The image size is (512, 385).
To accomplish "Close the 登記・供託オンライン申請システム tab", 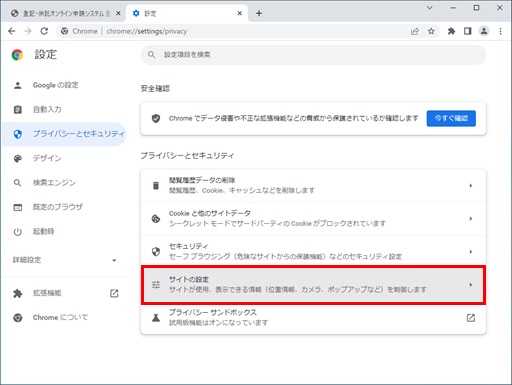I will (118, 13).
